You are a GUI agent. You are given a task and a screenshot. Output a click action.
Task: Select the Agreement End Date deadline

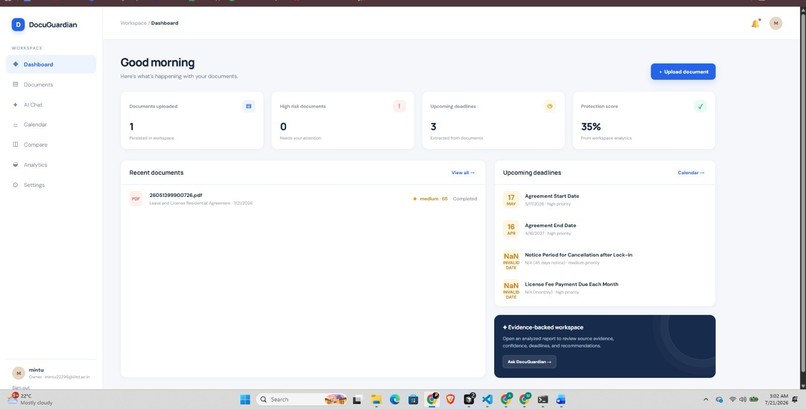(x=550, y=226)
